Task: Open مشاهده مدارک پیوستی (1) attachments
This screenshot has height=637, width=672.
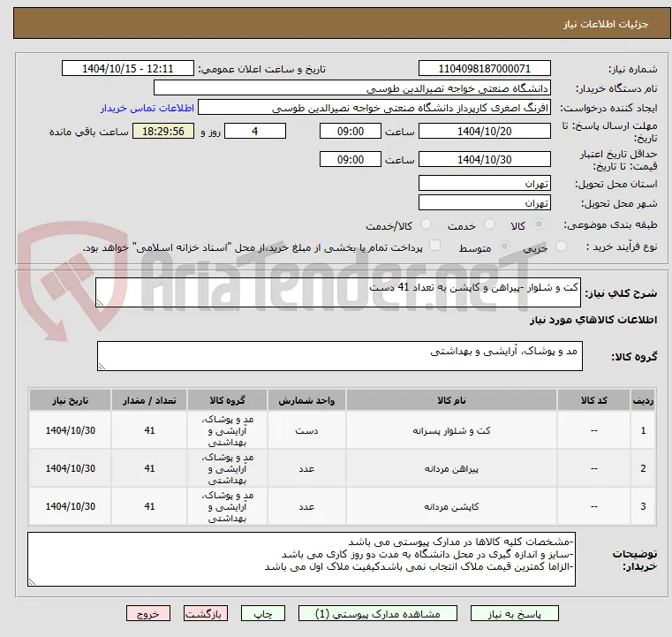Action: (x=378, y=613)
